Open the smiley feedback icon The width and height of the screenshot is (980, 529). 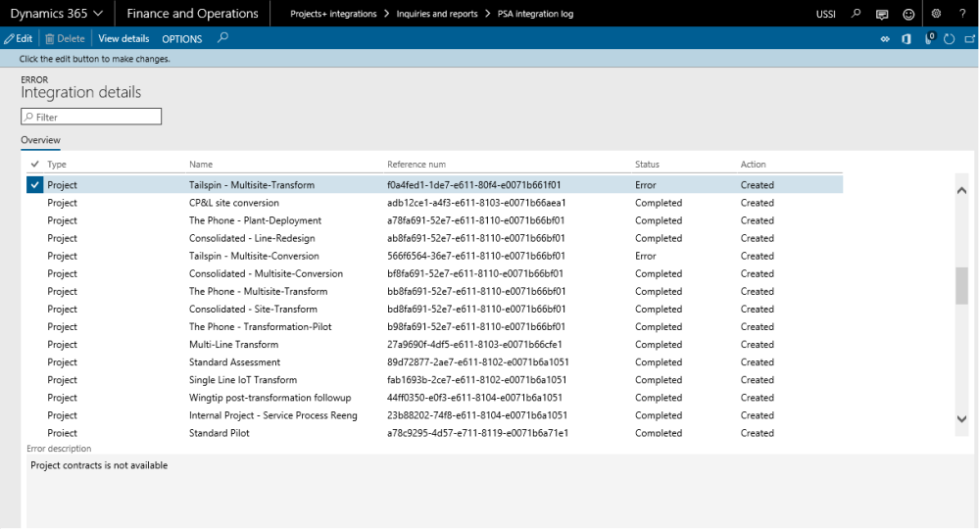pos(908,14)
